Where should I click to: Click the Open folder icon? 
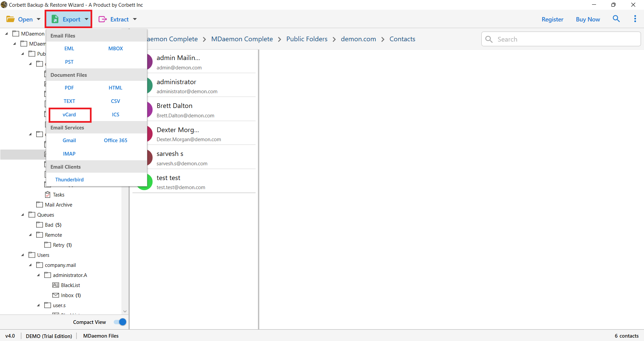(x=10, y=19)
